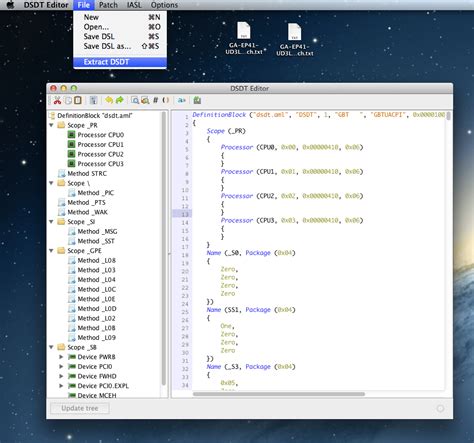The height and width of the screenshot is (443, 474).
Task: Expand the Device PCI0.EXPL node
Action: click(x=61, y=386)
